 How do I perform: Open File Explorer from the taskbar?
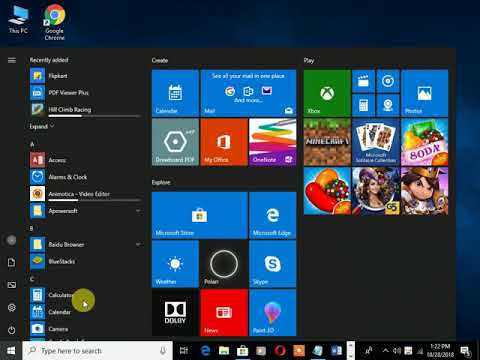tap(224, 351)
